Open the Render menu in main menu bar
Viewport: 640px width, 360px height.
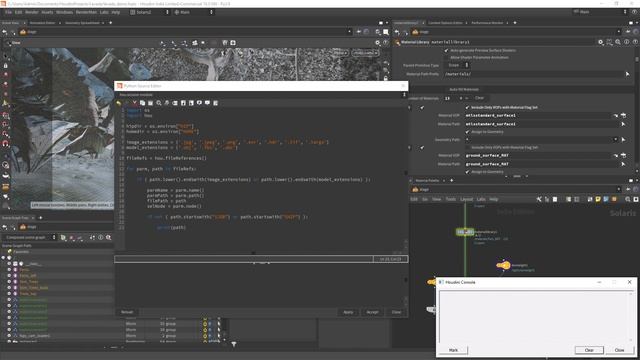point(31,12)
